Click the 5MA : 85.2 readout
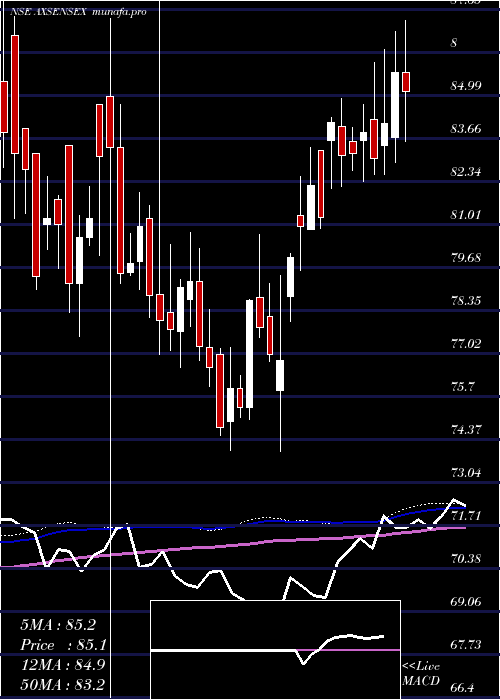 tap(58, 625)
